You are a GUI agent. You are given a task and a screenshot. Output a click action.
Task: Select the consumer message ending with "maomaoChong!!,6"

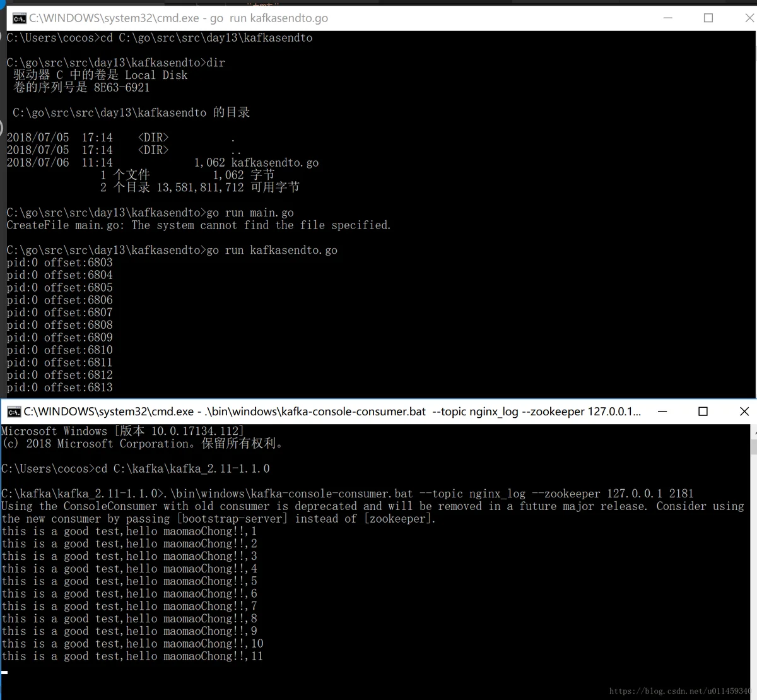click(129, 594)
